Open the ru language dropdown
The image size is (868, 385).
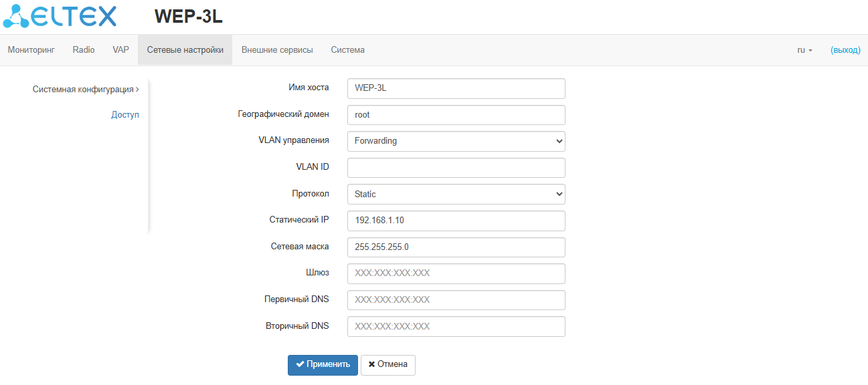pyautogui.click(x=804, y=50)
